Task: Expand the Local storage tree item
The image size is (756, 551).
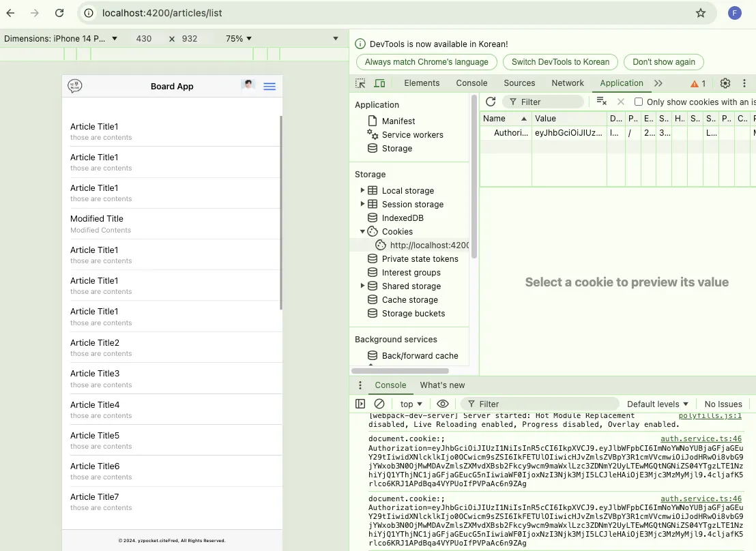Action: pos(362,190)
